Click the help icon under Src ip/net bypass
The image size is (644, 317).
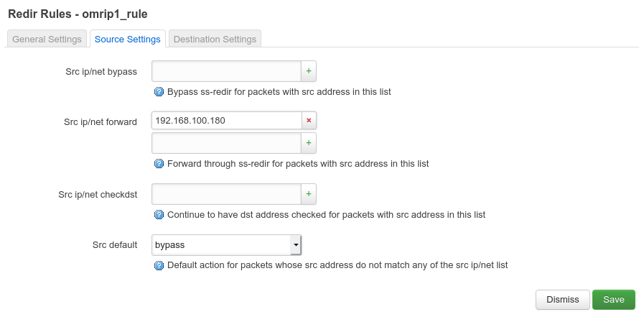point(159,92)
